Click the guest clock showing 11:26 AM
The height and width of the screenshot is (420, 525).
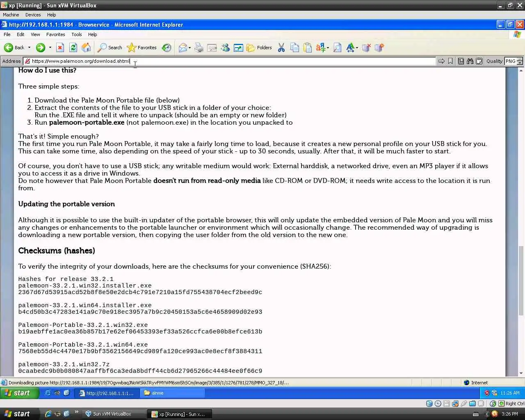pyautogui.click(x=510, y=393)
